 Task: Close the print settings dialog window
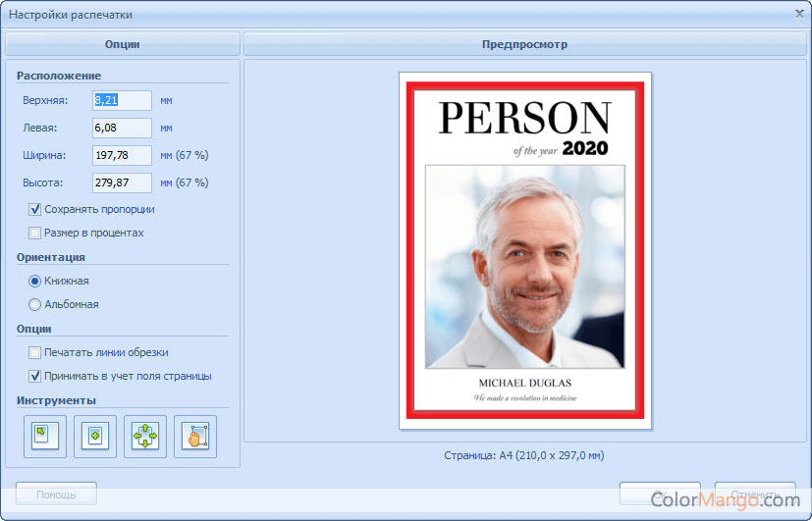797,14
